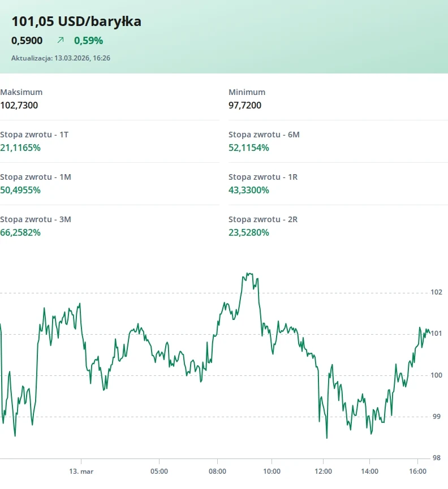Click the 102 price axis label
The width and height of the screenshot is (448, 489).
pyautogui.click(x=436, y=292)
